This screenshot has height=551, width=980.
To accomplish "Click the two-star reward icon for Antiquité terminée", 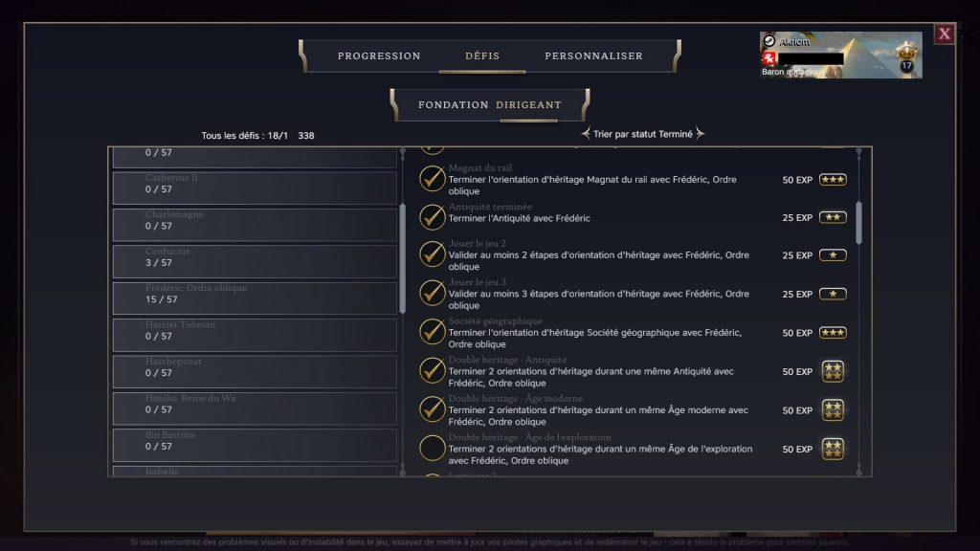I will pos(833,218).
